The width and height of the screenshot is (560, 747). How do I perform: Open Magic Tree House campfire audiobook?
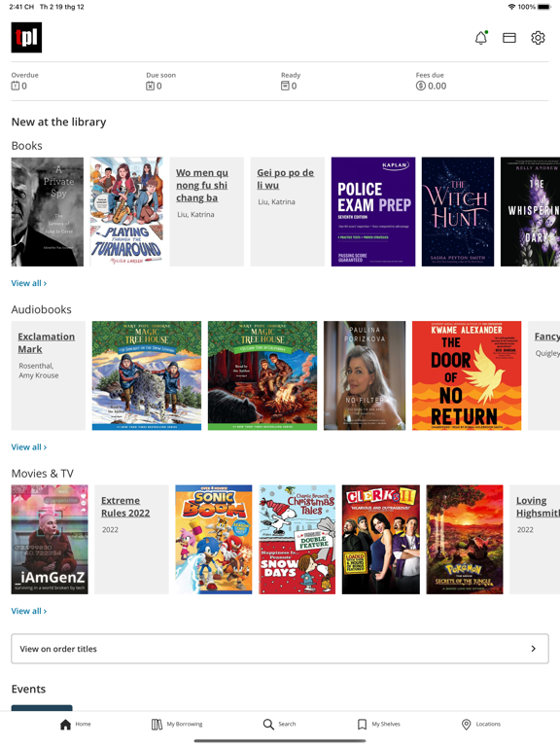pos(262,375)
